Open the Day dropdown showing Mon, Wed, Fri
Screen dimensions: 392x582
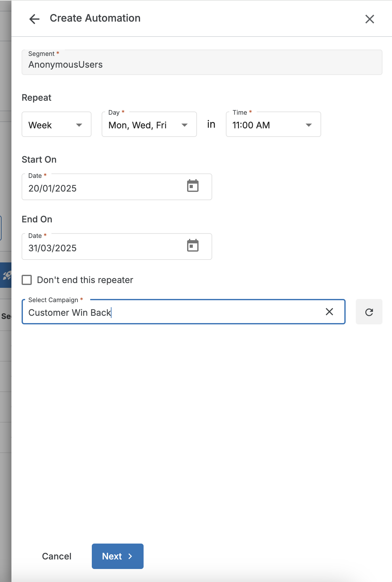149,124
